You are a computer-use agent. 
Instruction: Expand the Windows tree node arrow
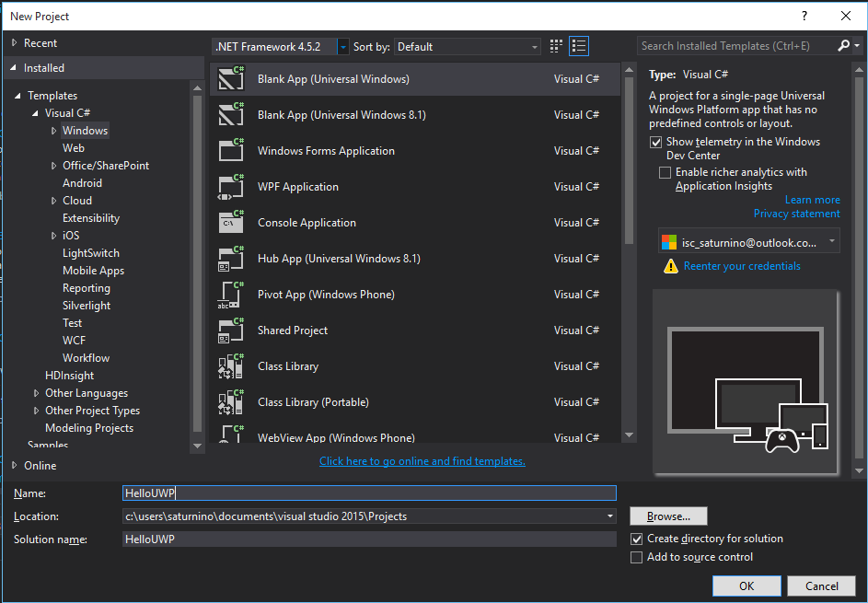coord(53,131)
